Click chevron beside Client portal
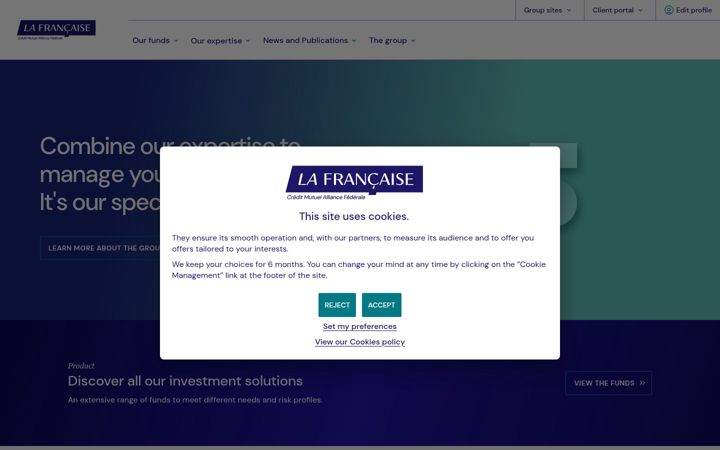This screenshot has width=720, height=450. click(640, 10)
